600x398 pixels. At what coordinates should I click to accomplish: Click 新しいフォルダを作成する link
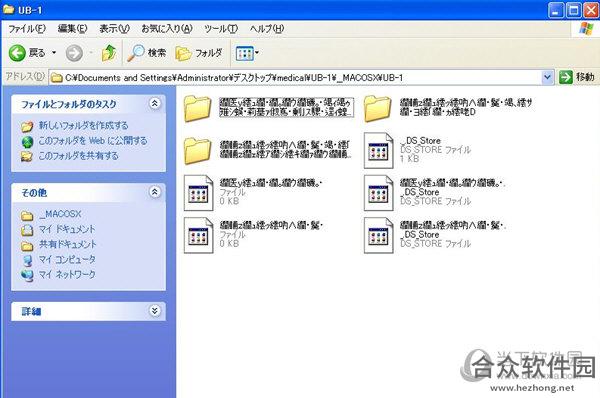pyautogui.click(x=83, y=126)
